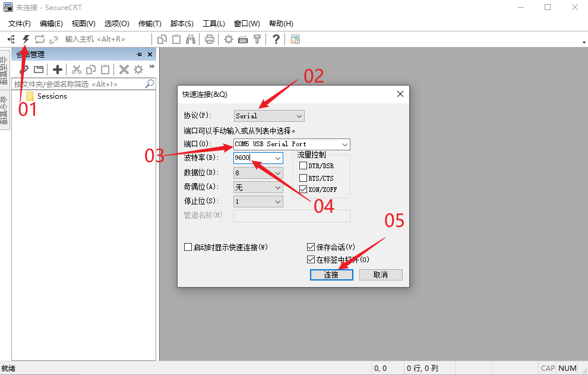Click the 连接 connect button
The height and width of the screenshot is (375, 588).
(331, 275)
